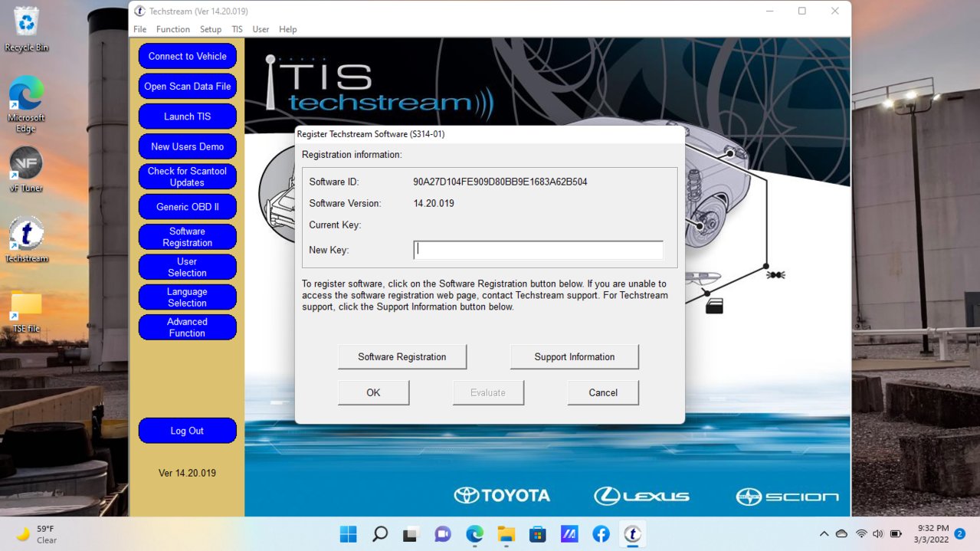Screen dimensions: 980x551
Task: Minimize the Techstream window
Action: coord(769,11)
